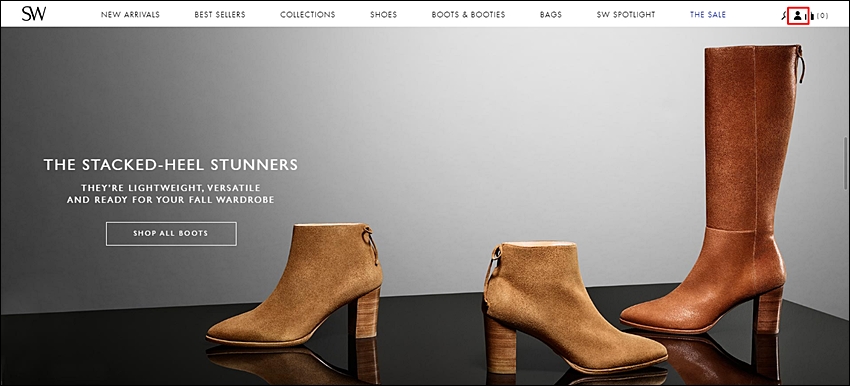
Task: Visit The Sale link
Action: pyautogui.click(x=707, y=15)
